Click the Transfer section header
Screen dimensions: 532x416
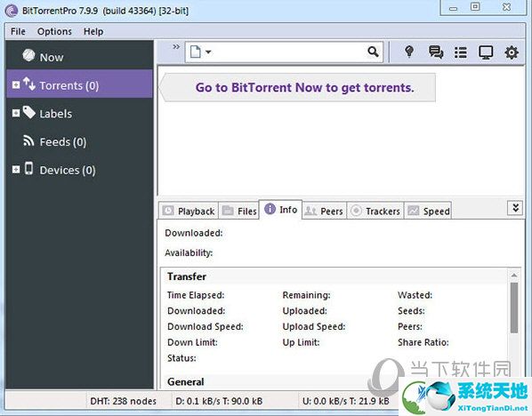click(x=187, y=276)
